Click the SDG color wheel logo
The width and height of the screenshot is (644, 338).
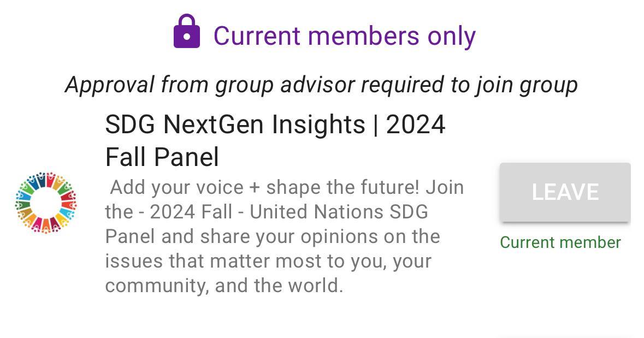[46, 203]
